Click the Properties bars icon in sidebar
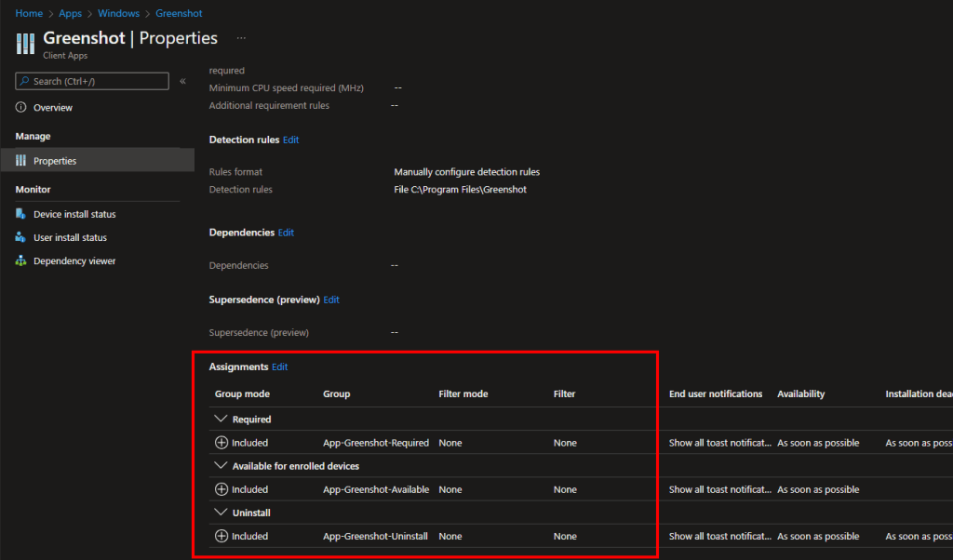This screenshot has height=560, width=953. click(21, 161)
